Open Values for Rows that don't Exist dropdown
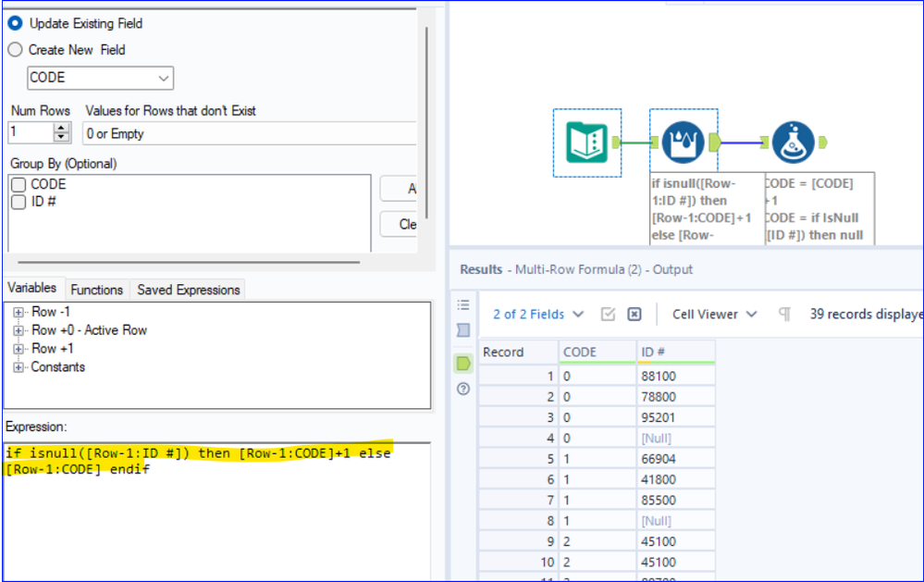 coord(250,134)
